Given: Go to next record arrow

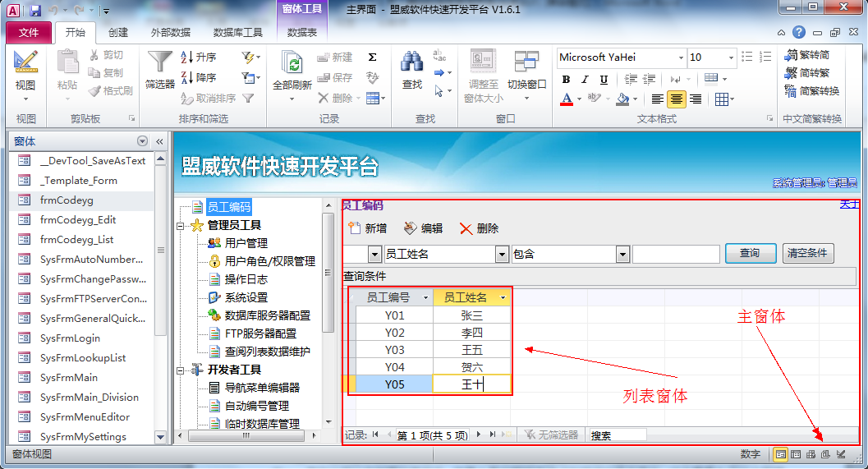Looking at the screenshot, I should click(x=479, y=435).
